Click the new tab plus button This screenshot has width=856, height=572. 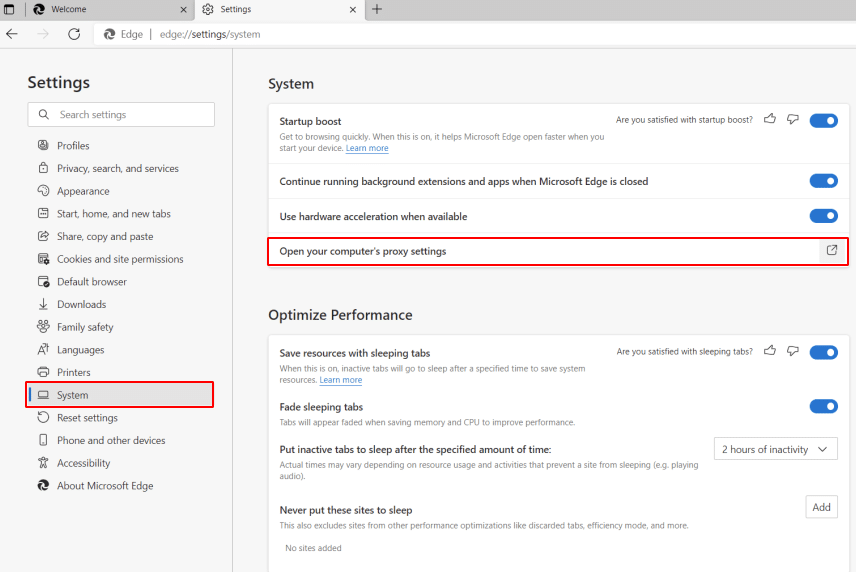coord(377,9)
